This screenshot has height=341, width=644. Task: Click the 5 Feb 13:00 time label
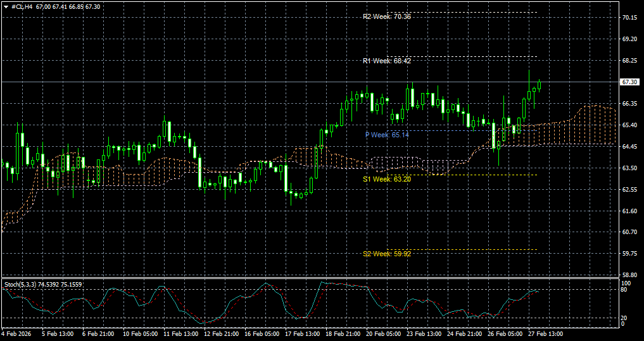pos(58,334)
